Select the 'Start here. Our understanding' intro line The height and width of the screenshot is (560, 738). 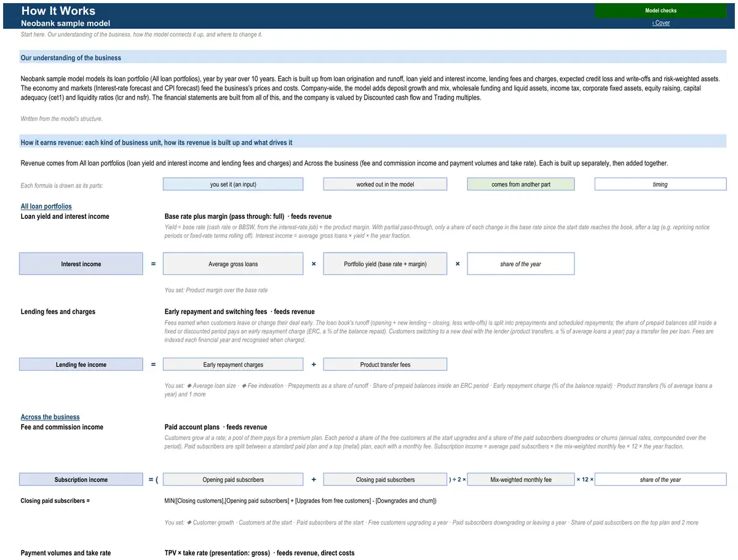pyautogui.click(x=141, y=34)
